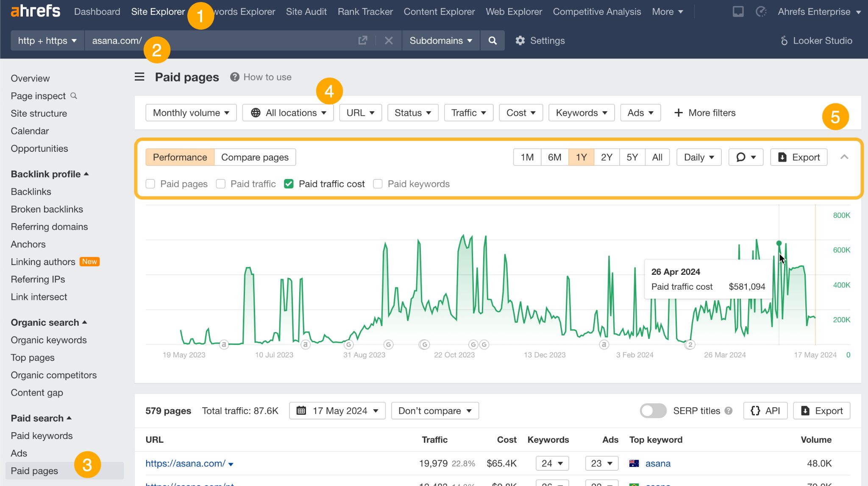Click the Site Explorer navigation icon
Image resolution: width=868 pixels, height=486 pixels.
click(x=158, y=11)
